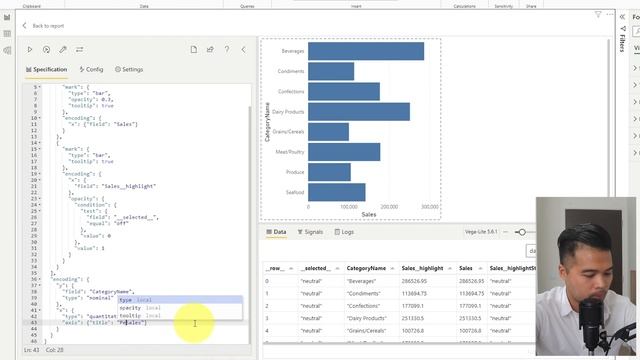Click the export template share icon
Image resolution: width=640 pixels, height=360 pixels.
[x=210, y=49]
